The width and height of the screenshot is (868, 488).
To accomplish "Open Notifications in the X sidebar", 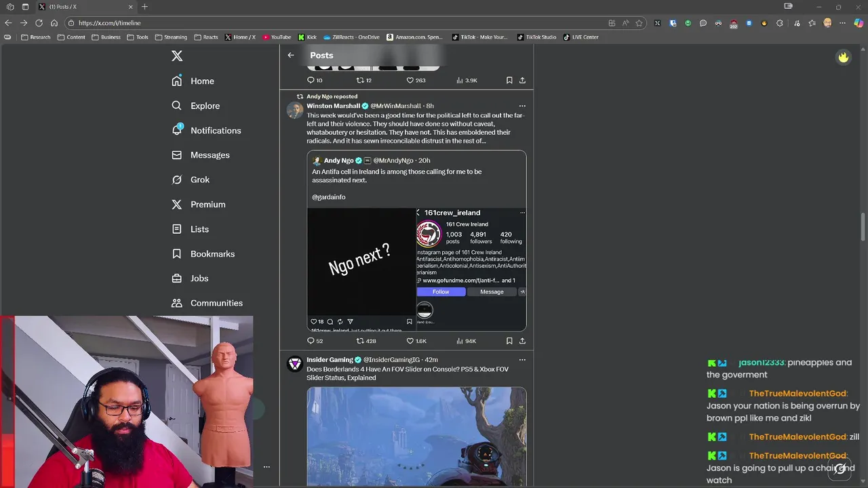I will coord(206,130).
